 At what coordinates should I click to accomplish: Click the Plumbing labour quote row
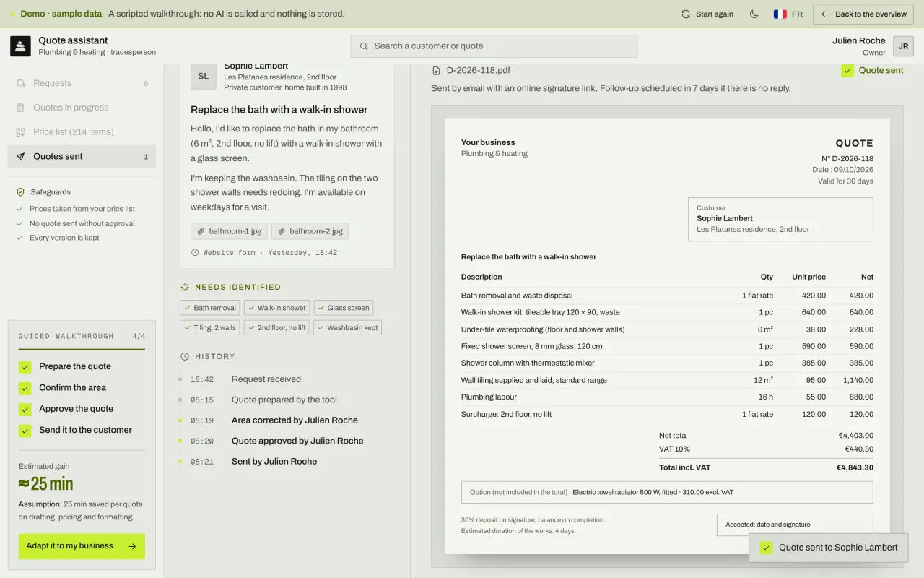667,397
